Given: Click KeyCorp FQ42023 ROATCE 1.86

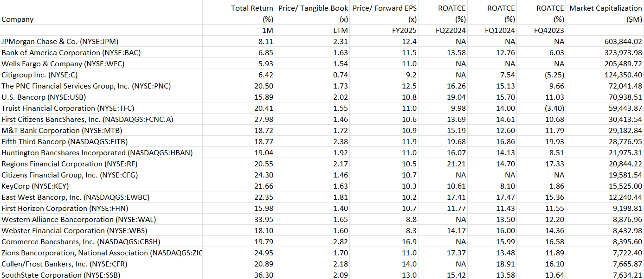Looking at the screenshot, I should pyautogui.click(x=542, y=186).
